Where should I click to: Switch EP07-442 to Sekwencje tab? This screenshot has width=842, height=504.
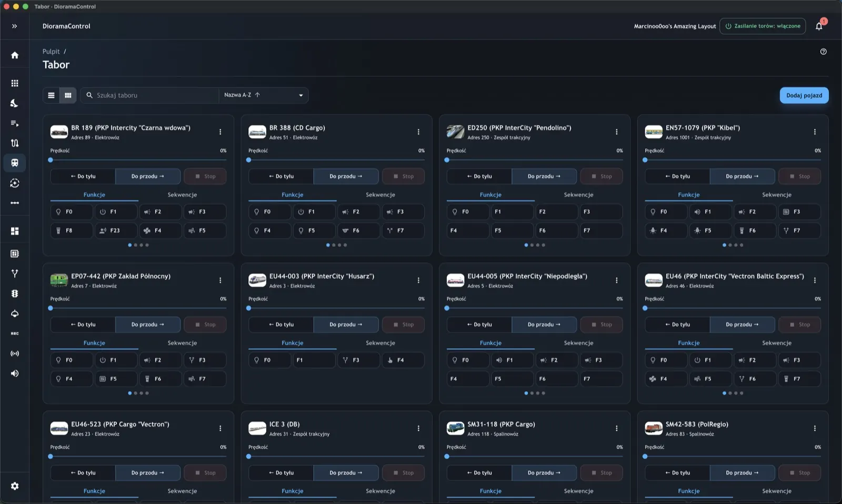pos(182,343)
